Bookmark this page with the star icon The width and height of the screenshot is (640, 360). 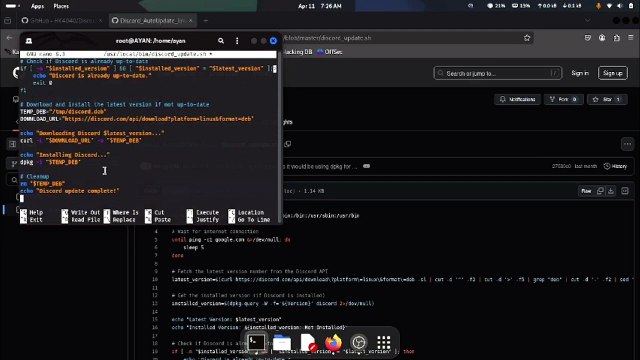point(527,38)
